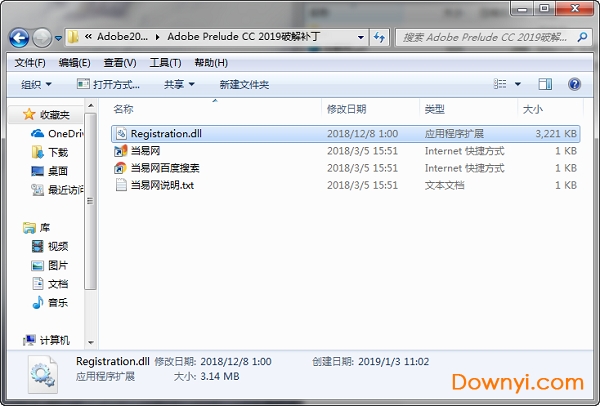Viewport: 600px width, 406px height.
Task: Click the navigation pane scrollbar thumb
Action: [x=90, y=201]
